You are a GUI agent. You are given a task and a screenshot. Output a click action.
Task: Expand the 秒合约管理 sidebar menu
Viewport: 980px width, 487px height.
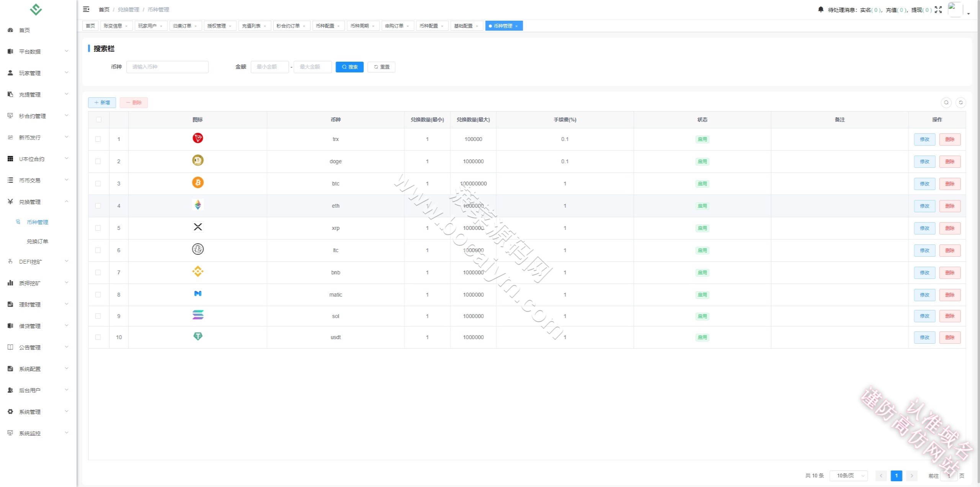click(x=38, y=116)
